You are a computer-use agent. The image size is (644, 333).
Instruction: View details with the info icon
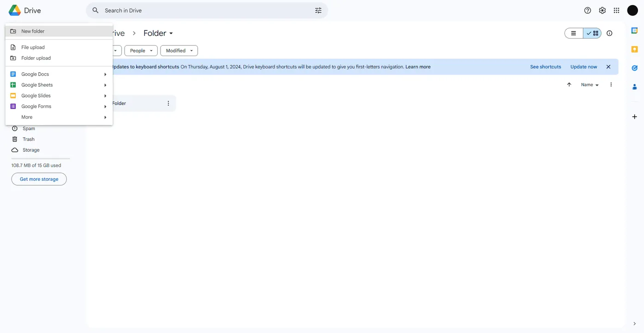click(609, 33)
